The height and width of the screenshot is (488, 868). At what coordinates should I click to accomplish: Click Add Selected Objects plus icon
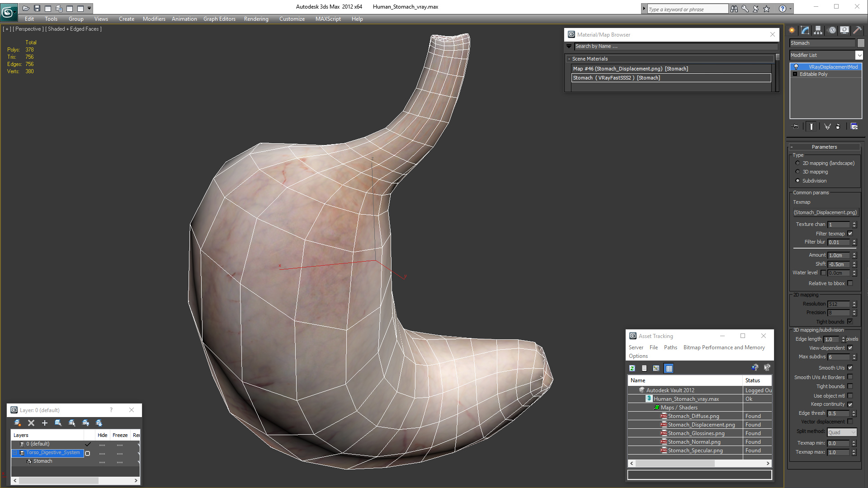[45, 423]
